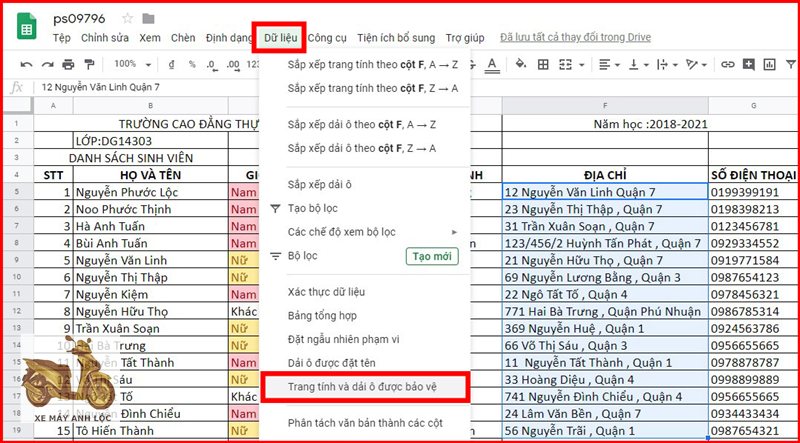Open the Chỉnh sửa menu

tap(105, 38)
